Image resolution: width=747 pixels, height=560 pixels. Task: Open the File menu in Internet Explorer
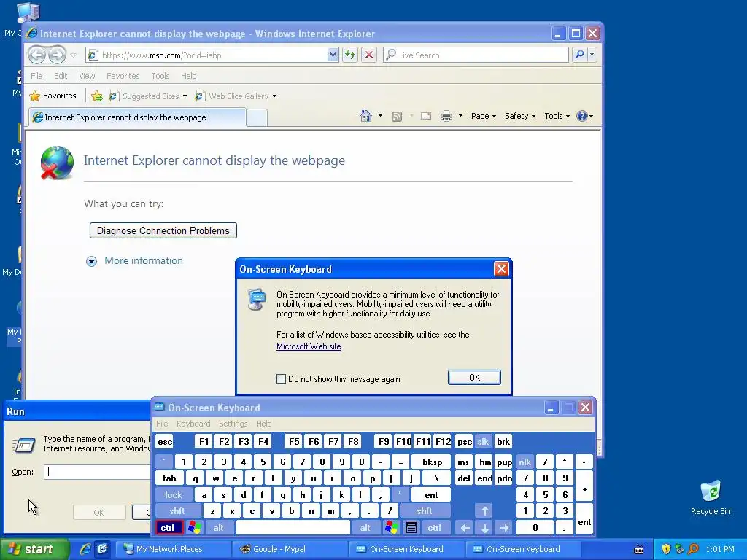[x=36, y=76]
